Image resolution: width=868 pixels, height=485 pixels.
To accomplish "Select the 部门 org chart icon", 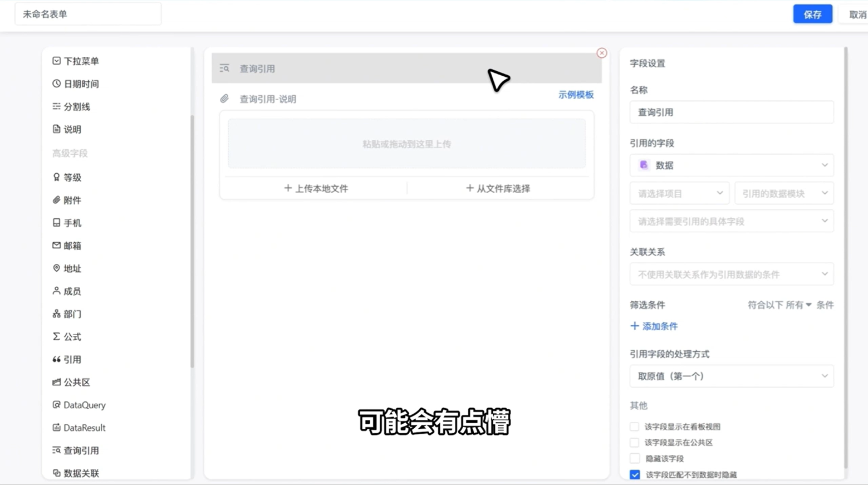I will tap(56, 314).
